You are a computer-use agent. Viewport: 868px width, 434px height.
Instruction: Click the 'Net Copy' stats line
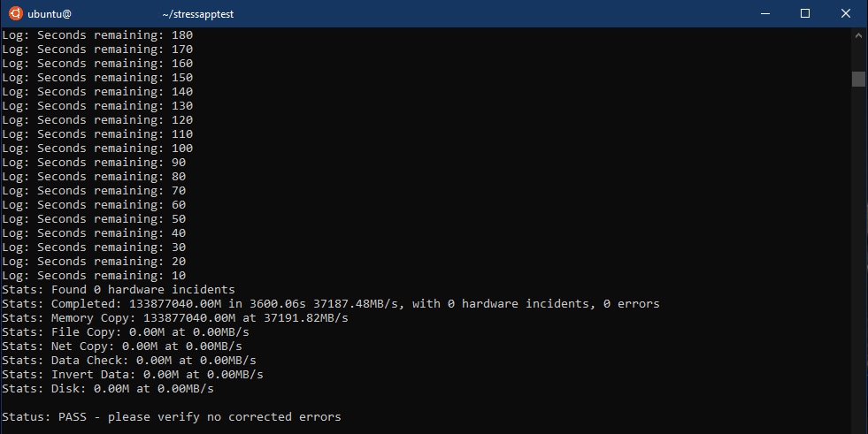pyautogui.click(x=122, y=346)
